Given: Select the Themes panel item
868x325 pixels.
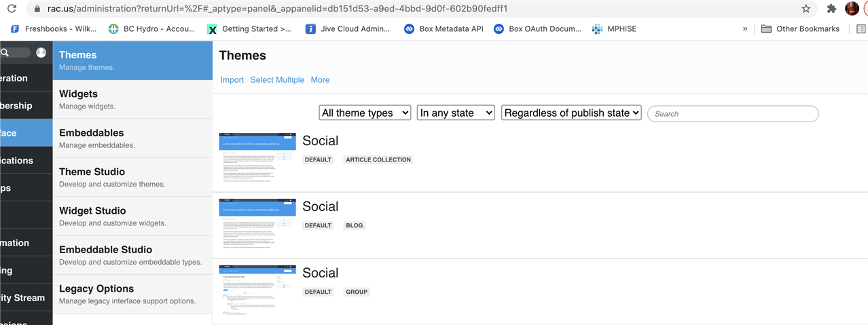Looking at the screenshot, I should [132, 60].
